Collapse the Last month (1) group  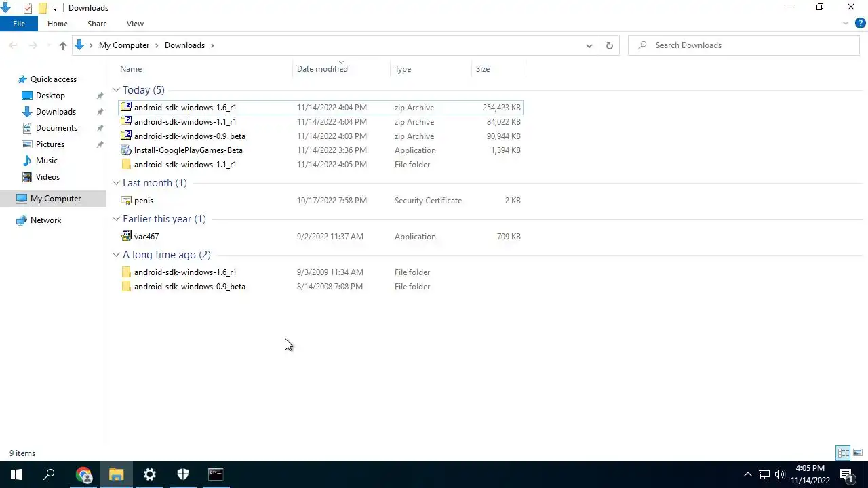click(116, 183)
